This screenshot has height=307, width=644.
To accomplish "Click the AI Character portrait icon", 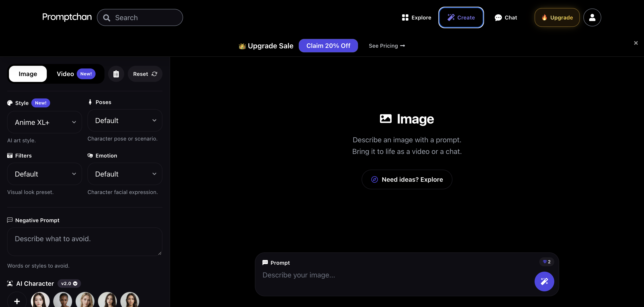I will tap(10, 284).
